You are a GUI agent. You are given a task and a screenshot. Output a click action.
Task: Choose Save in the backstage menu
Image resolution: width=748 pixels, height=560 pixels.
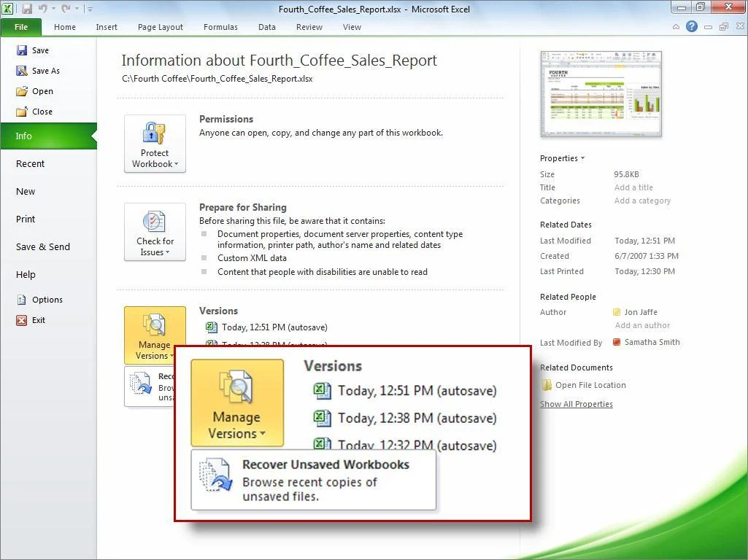tap(32, 50)
